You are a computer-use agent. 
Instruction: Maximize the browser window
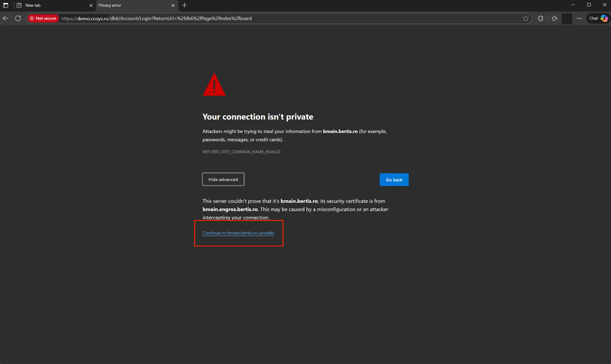click(589, 5)
